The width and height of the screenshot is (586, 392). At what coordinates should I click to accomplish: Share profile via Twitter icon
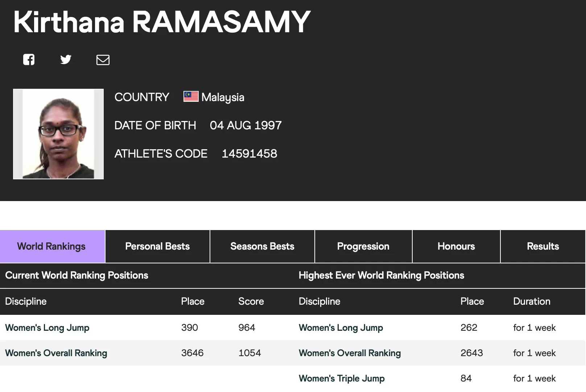(66, 59)
